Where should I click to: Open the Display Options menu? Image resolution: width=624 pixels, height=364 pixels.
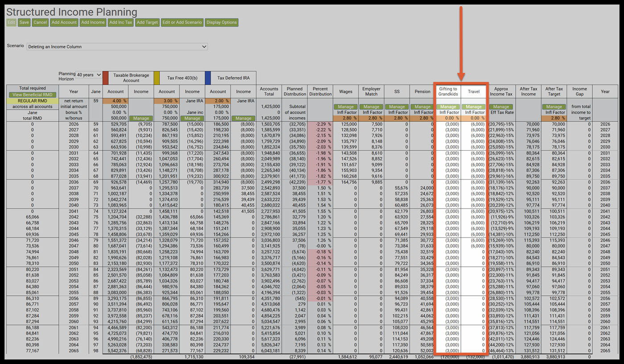222,22
